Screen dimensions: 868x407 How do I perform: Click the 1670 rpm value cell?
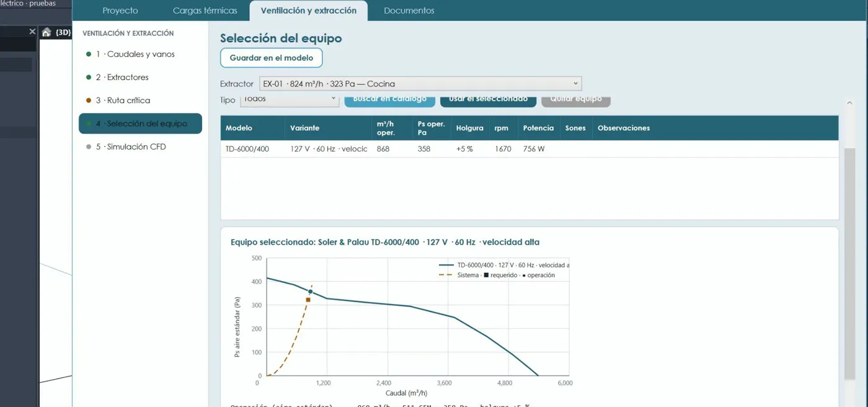coord(503,149)
